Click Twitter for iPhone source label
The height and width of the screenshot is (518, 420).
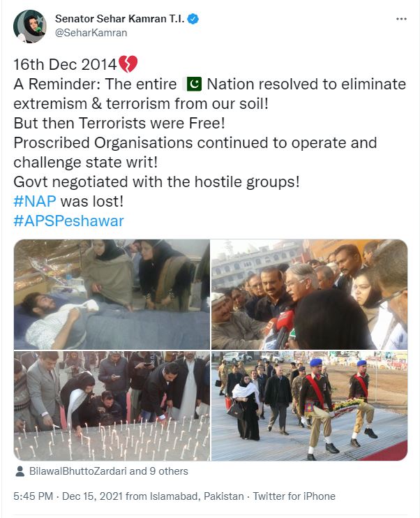pos(294,496)
